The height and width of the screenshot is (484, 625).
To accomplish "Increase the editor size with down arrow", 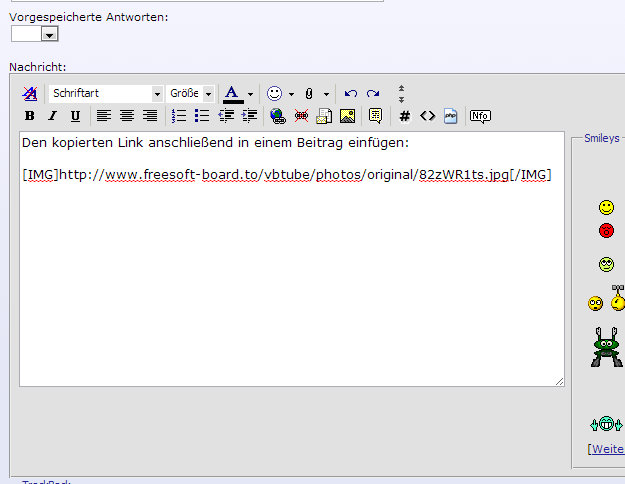I will click(401, 99).
